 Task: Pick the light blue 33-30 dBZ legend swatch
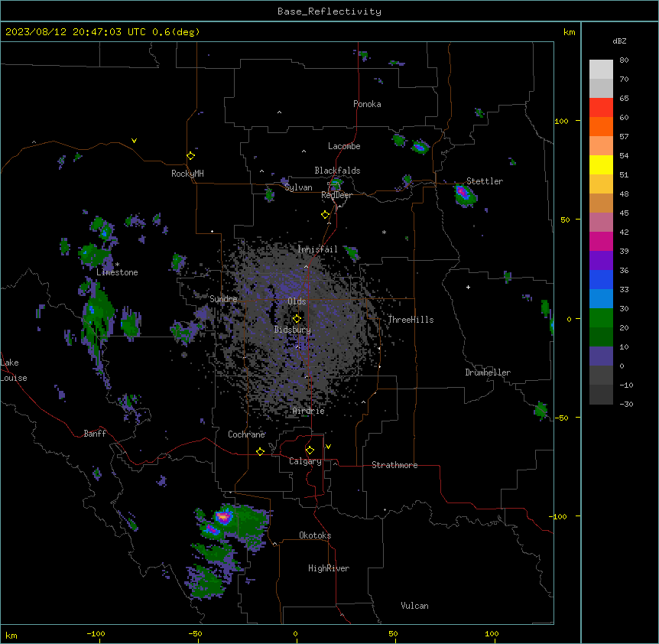click(x=601, y=298)
